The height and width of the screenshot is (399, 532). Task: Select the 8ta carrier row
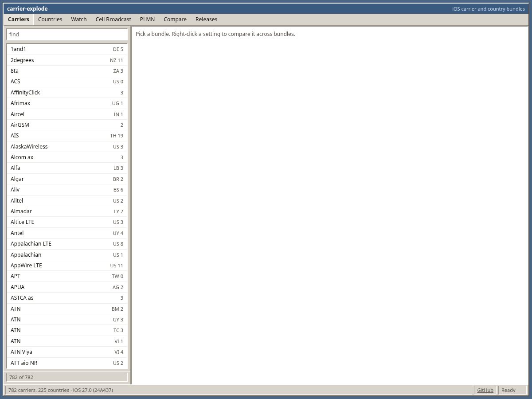(67, 71)
